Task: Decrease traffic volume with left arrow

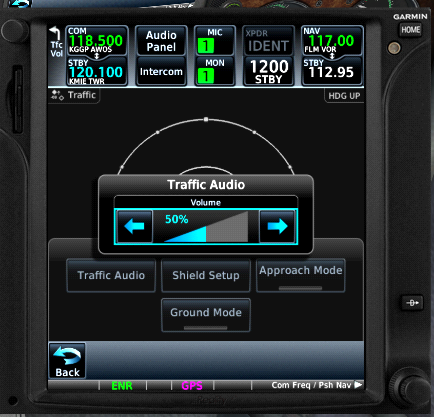Action: [x=134, y=226]
